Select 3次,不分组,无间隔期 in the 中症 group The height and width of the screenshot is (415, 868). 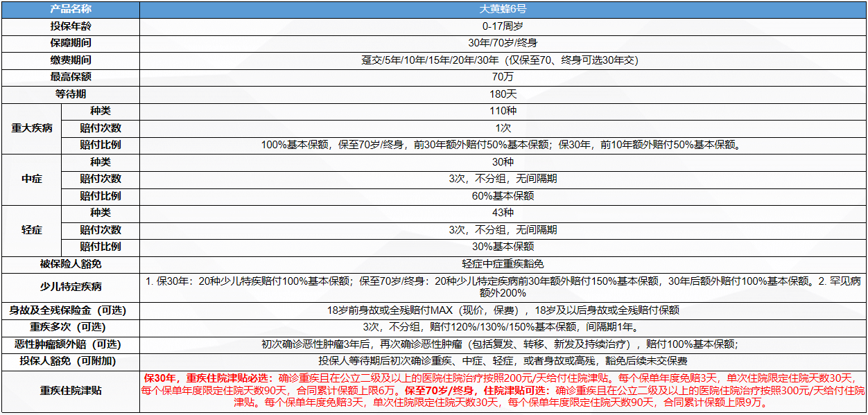(503, 179)
